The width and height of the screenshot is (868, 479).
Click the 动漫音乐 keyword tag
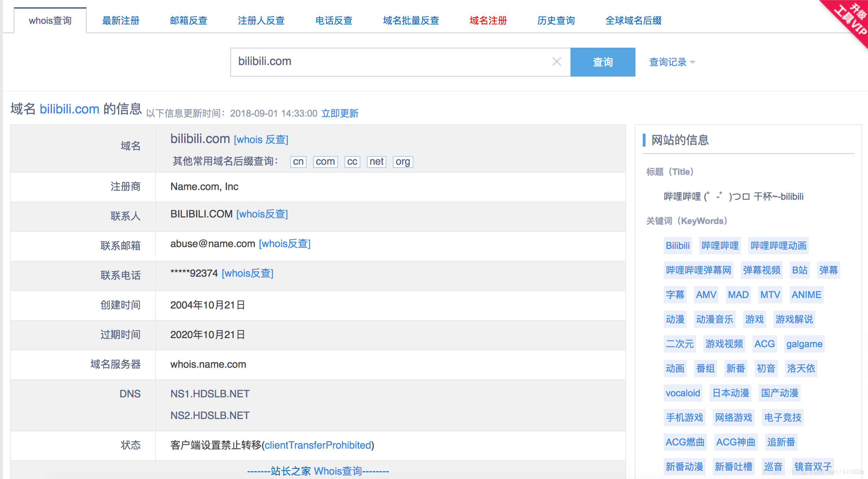coord(715,319)
